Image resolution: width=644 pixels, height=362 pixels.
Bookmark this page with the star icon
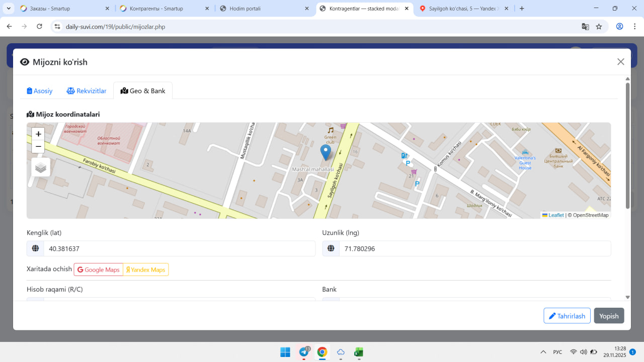pyautogui.click(x=599, y=27)
